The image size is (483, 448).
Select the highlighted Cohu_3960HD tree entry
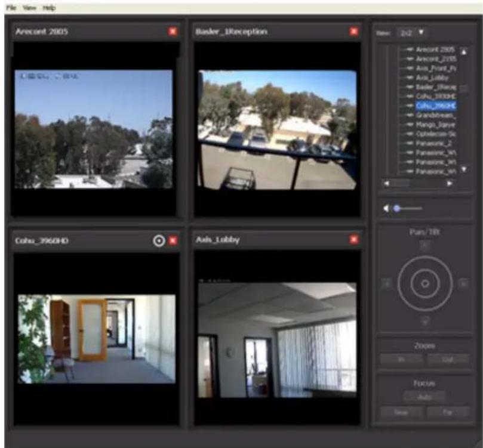tap(436, 106)
